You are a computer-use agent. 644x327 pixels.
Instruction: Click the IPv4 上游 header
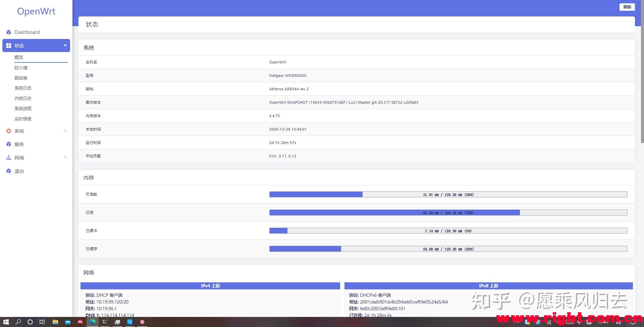click(210, 286)
